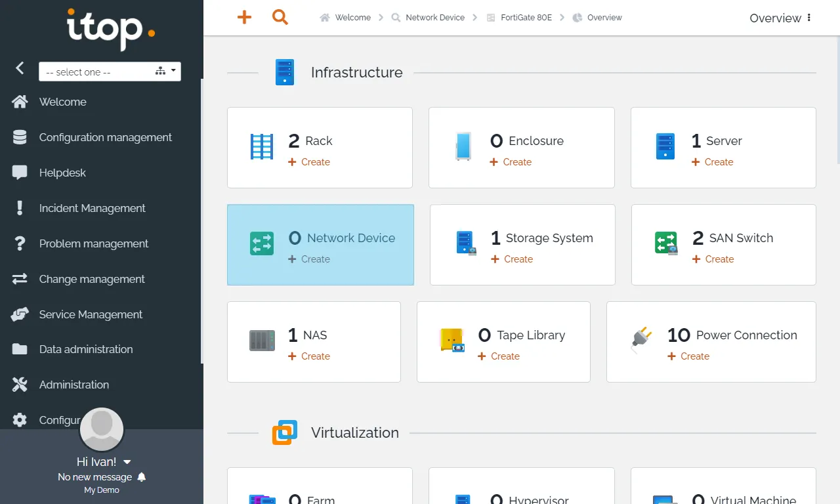Screen dimensions: 840x504
Task: Open Change management menu item
Action: 92,279
